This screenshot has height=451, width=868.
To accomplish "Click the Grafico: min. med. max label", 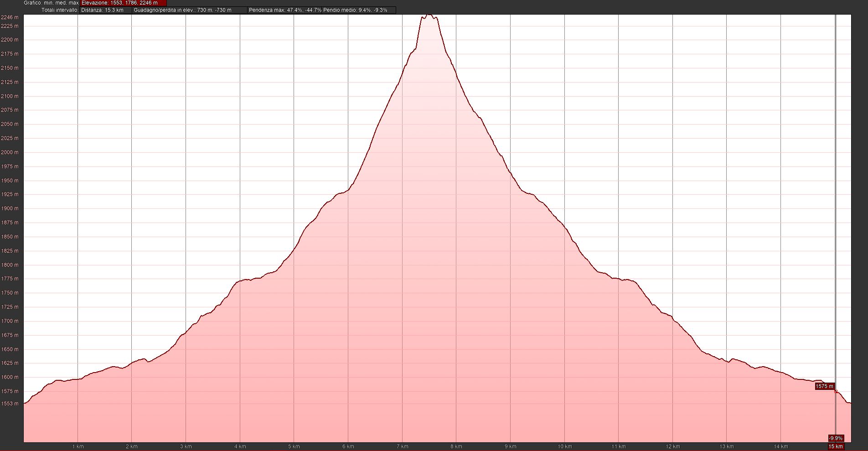I will pyautogui.click(x=51, y=3).
